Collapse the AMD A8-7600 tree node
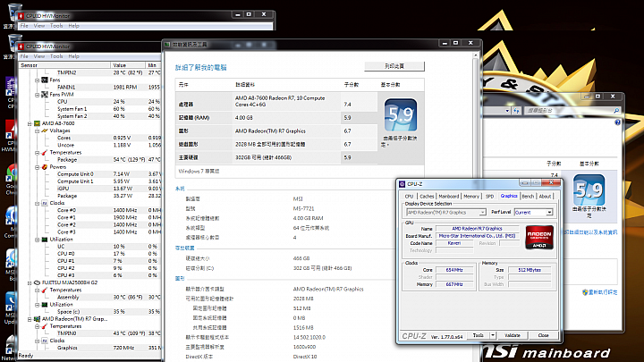644x362 pixels. [30, 123]
